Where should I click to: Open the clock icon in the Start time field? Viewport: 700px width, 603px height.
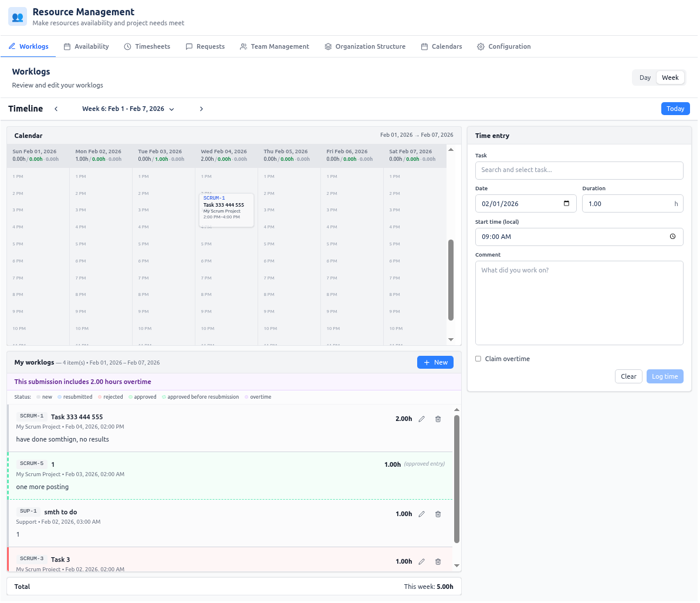(x=672, y=237)
